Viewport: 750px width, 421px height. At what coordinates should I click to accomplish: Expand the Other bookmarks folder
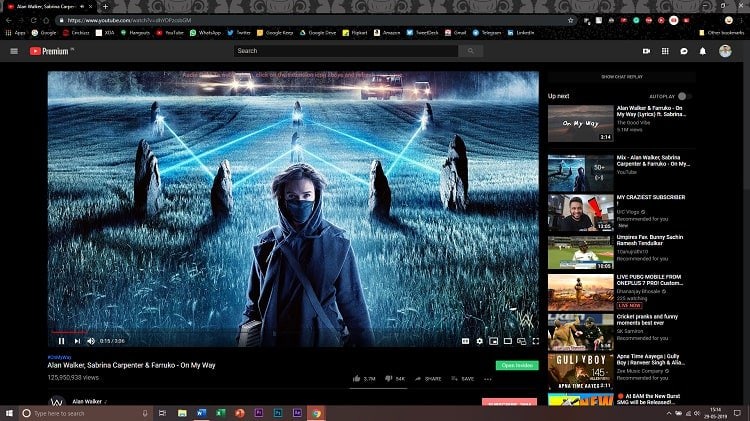[722, 33]
